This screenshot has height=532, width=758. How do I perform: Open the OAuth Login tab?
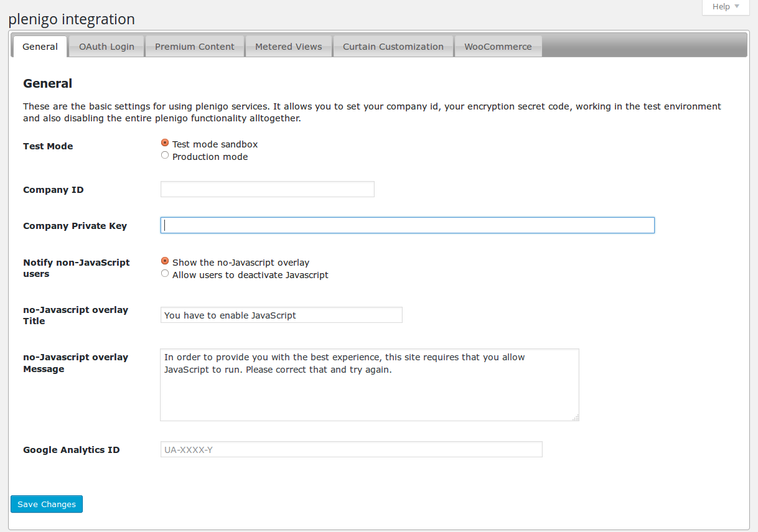point(106,47)
